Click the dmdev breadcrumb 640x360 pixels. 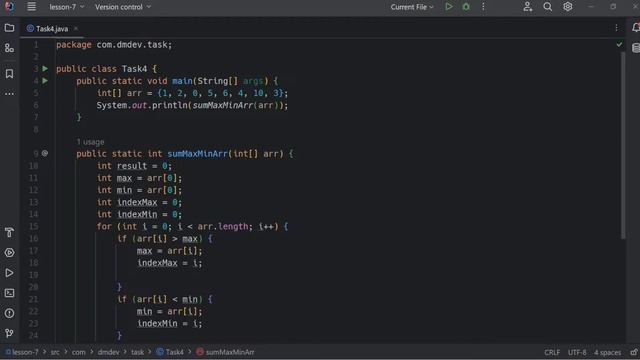[x=109, y=352]
